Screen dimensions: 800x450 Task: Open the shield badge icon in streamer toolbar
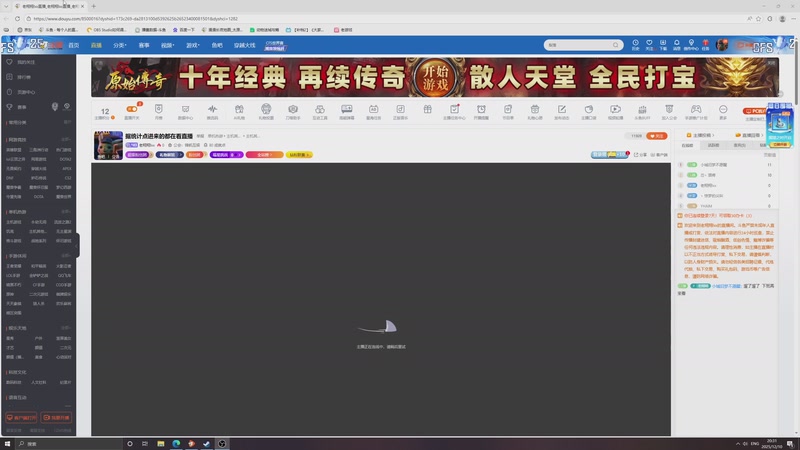coord(159,109)
